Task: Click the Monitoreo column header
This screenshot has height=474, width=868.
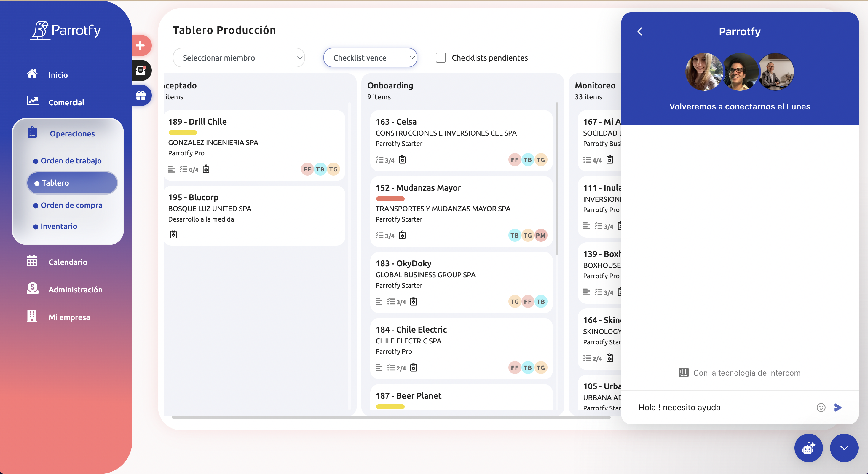Action: [595, 86]
